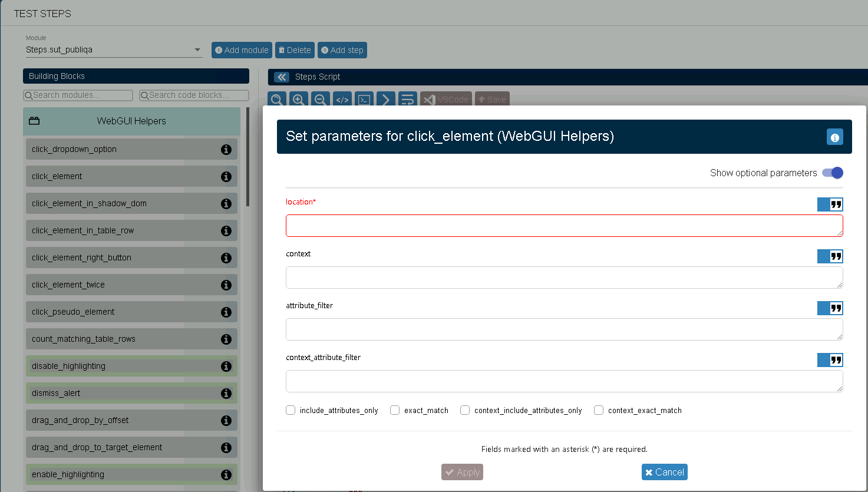Select the enable_highlighting block
The image size is (868, 492).
pyautogui.click(x=131, y=475)
